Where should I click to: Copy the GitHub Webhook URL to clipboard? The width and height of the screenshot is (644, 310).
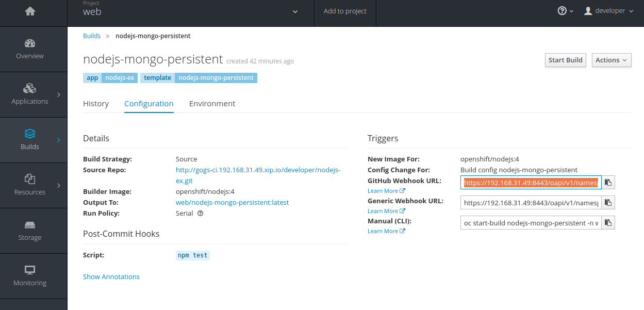click(x=608, y=183)
